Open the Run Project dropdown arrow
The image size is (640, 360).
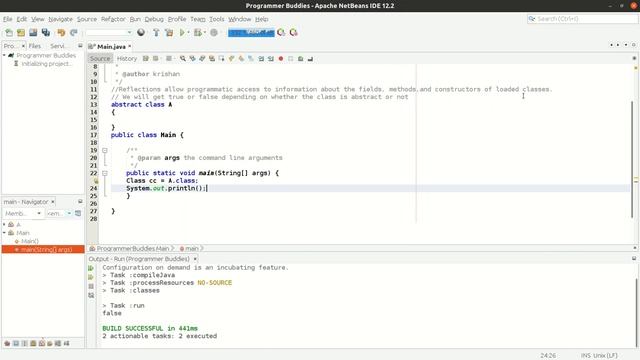pos(189,33)
